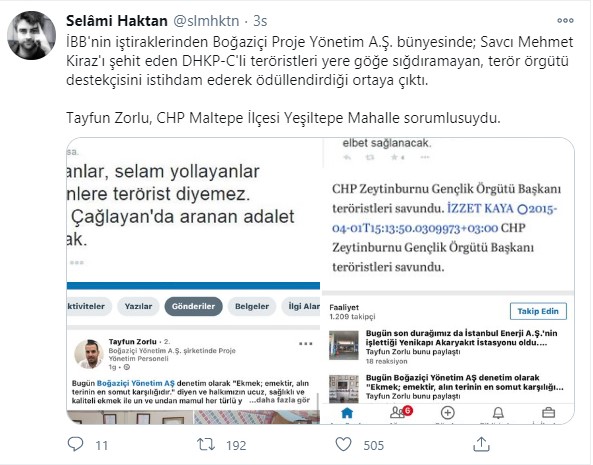Tap the home icon in bottom navigation
The image size is (593, 465).
pos(347,413)
